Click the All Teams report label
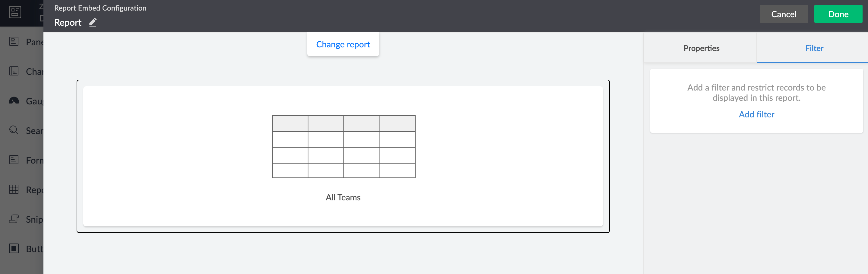Viewport: 868px width, 274px height. [x=343, y=197]
